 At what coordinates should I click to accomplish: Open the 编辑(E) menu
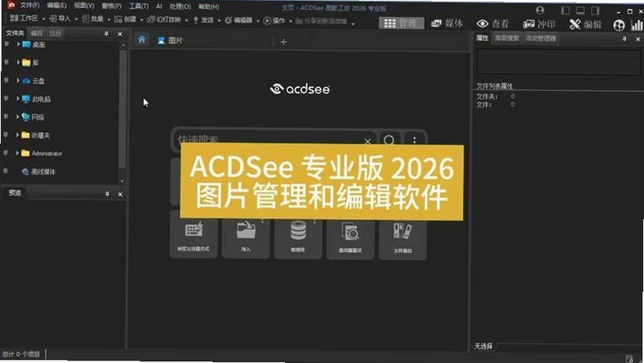point(56,6)
